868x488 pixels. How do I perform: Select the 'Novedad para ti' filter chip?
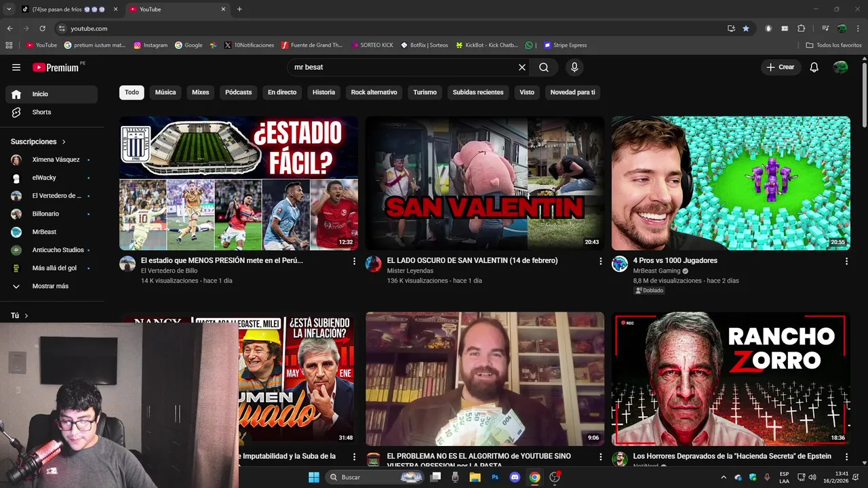click(x=572, y=92)
